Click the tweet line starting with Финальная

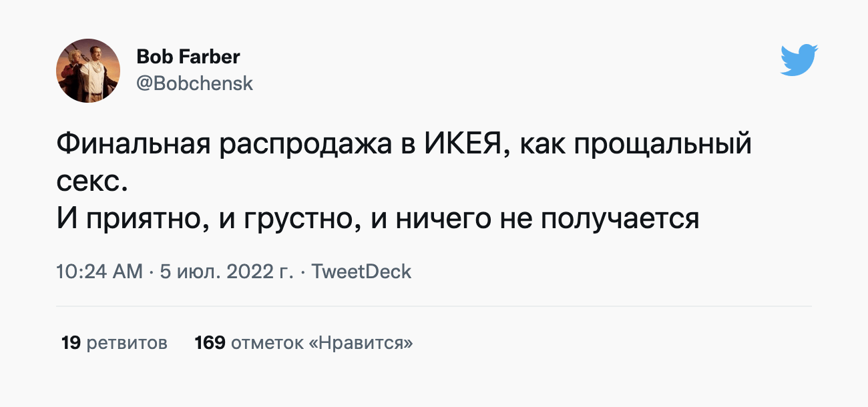click(x=404, y=144)
